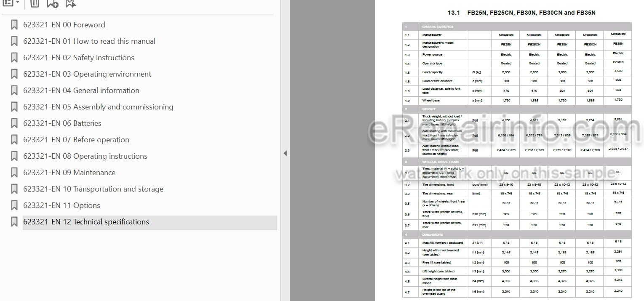
Task: Go to bookmark 07 Before operation
Action: pos(76,140)
